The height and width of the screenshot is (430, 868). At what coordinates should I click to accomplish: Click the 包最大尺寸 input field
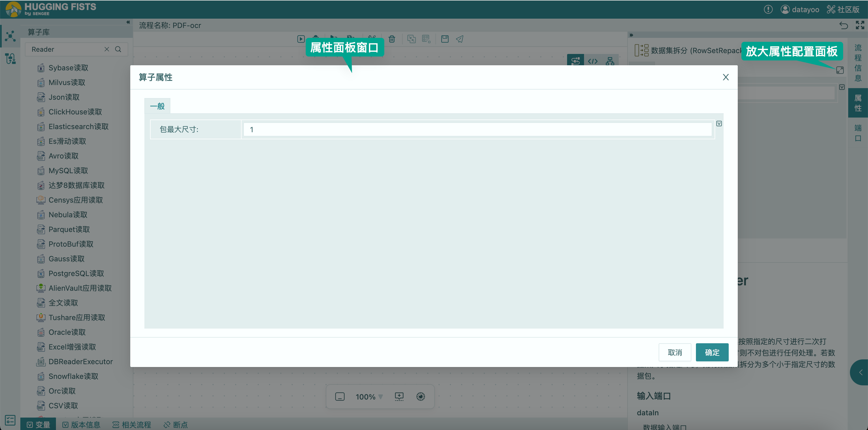coord(477,129)
